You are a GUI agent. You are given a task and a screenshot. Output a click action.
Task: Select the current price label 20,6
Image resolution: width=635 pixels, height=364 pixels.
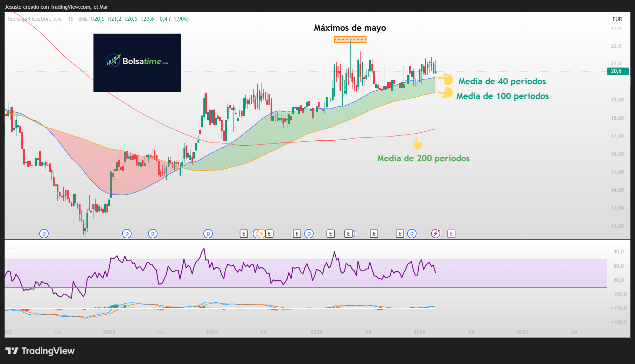tap(617, 71)
